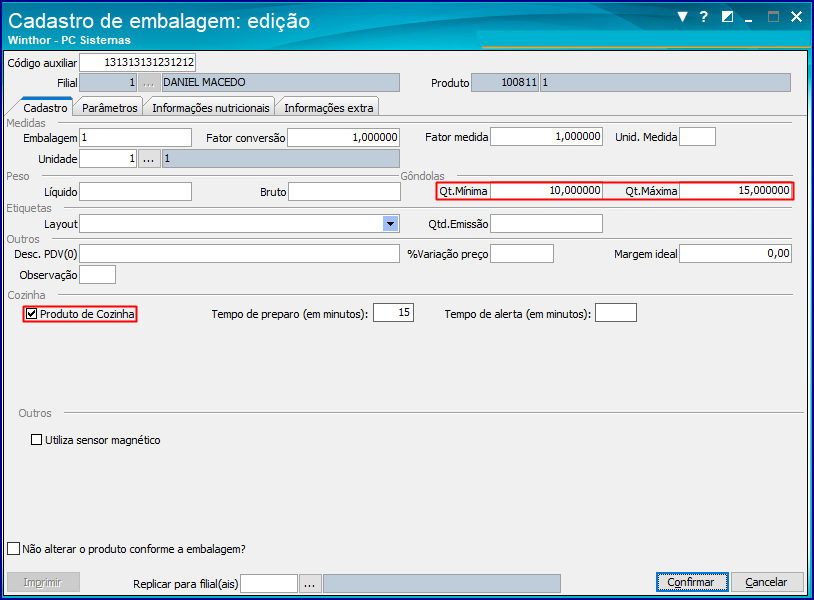Click the disabled Imprimir button
This screenshot has width=814, height=600.
[43, 582]
